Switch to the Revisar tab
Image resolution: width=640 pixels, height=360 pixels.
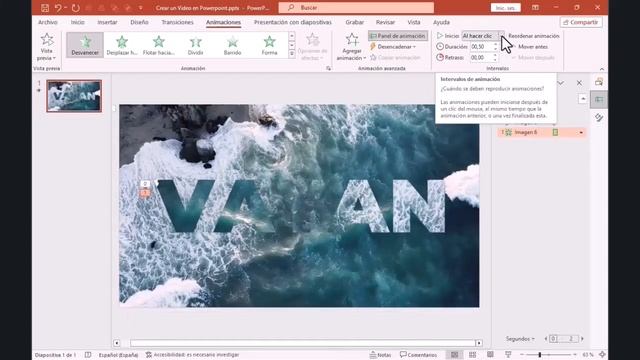385,22
